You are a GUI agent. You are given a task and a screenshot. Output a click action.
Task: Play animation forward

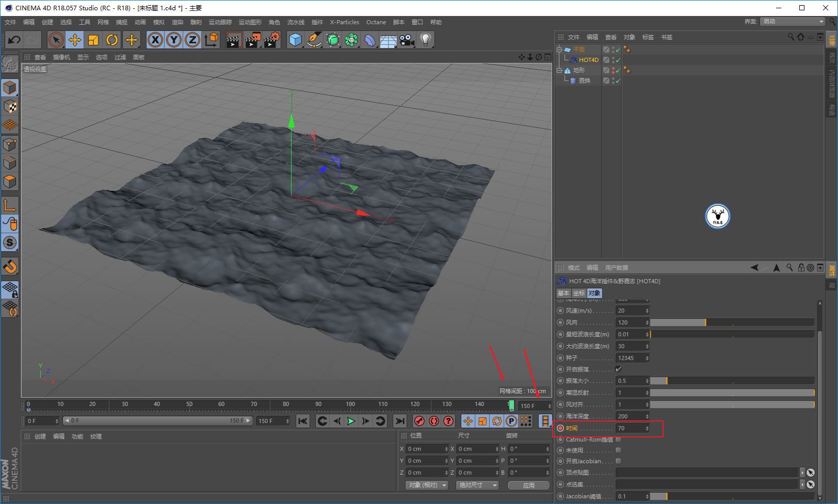click(x=351, y=421)
